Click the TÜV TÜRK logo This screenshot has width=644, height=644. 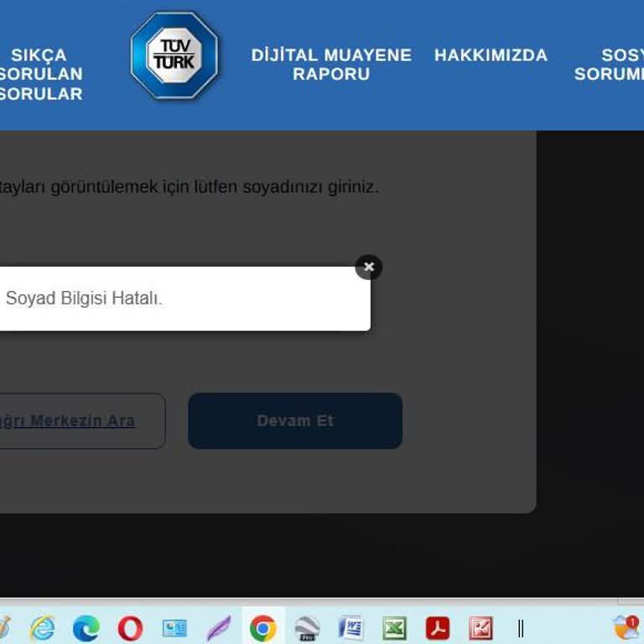(x=174, y=56)
